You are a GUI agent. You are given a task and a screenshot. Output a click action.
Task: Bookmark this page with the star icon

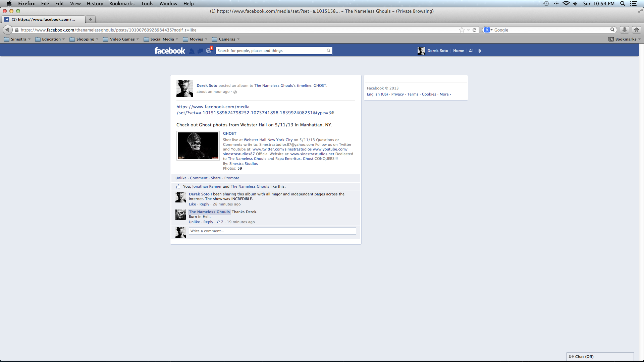tap(462, 30)
